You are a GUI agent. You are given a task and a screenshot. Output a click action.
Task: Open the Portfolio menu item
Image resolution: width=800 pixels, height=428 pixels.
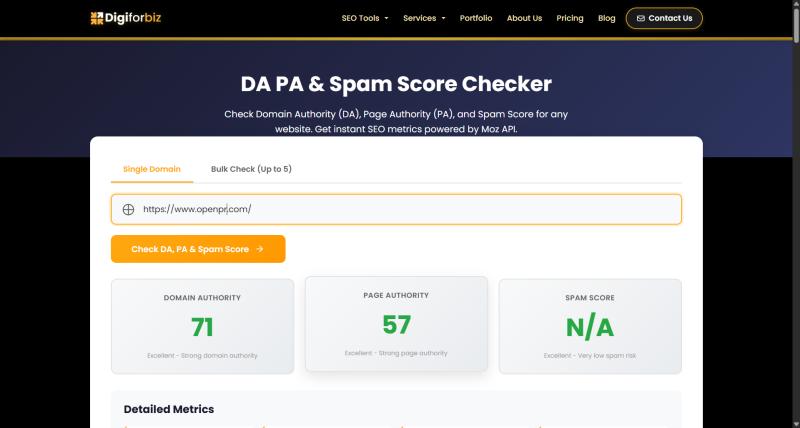pos(476,18)
